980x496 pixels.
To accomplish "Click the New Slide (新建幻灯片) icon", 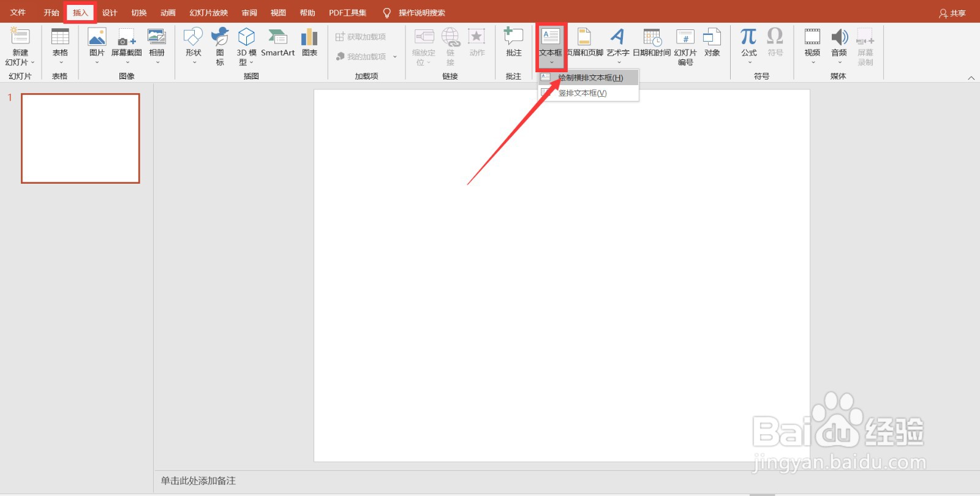I will point(20,37).
